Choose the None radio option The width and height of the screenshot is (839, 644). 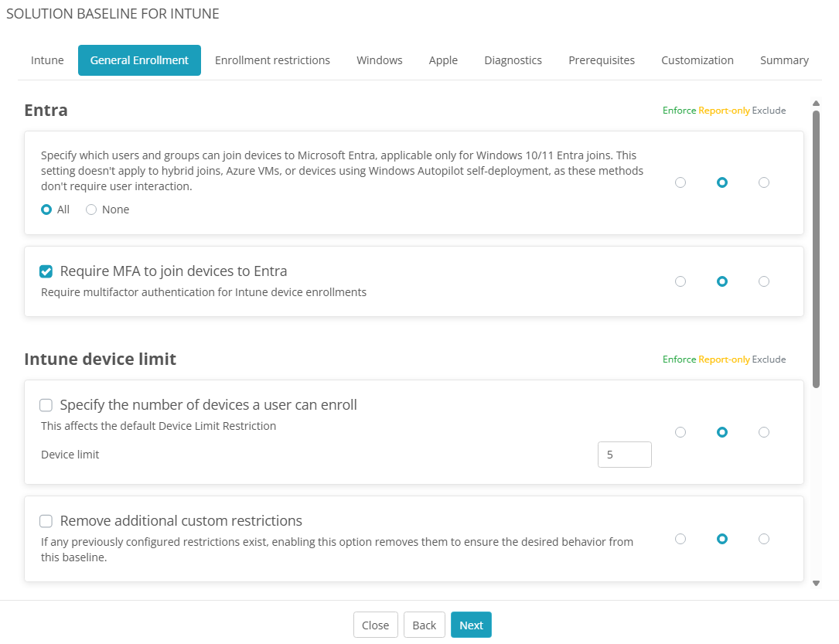pyautogui.click(x=91, y=210)
